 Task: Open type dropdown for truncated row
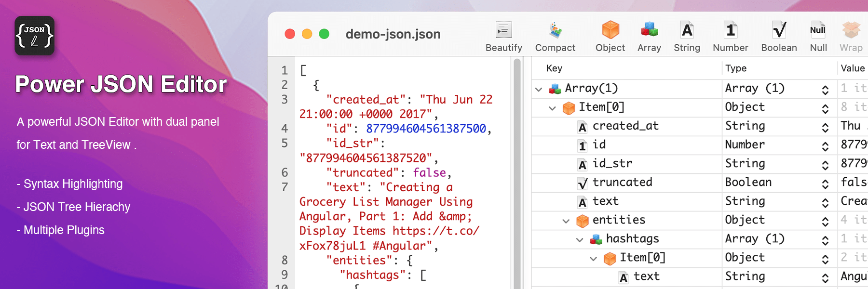[825, 184]
